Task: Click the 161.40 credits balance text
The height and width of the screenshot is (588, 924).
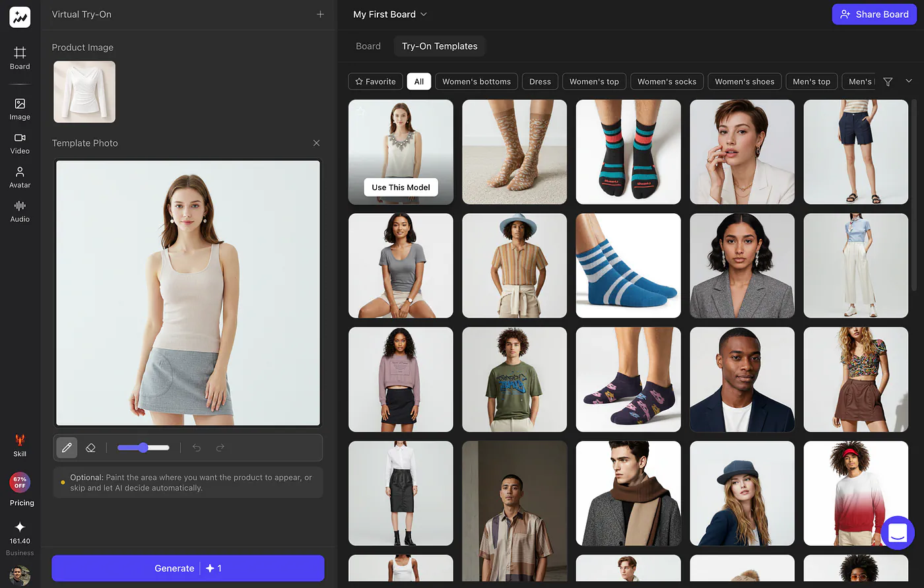Action: click(20, 541)
